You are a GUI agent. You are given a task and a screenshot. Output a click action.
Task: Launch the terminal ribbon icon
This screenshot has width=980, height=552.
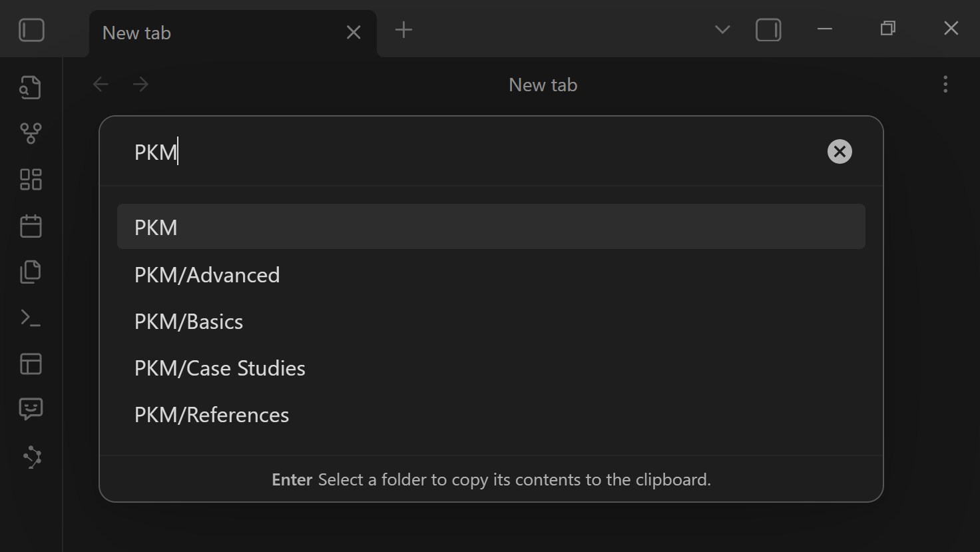point(30,318)
